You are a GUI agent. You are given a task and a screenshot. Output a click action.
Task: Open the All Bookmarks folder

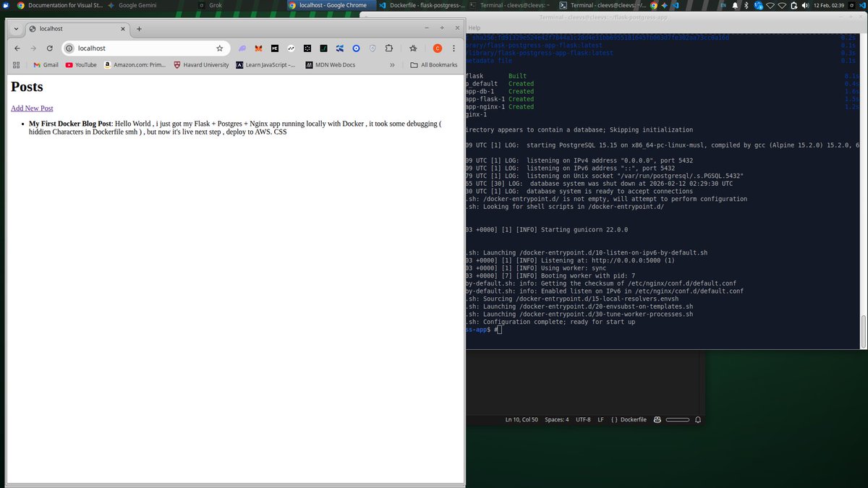point(434,64)
